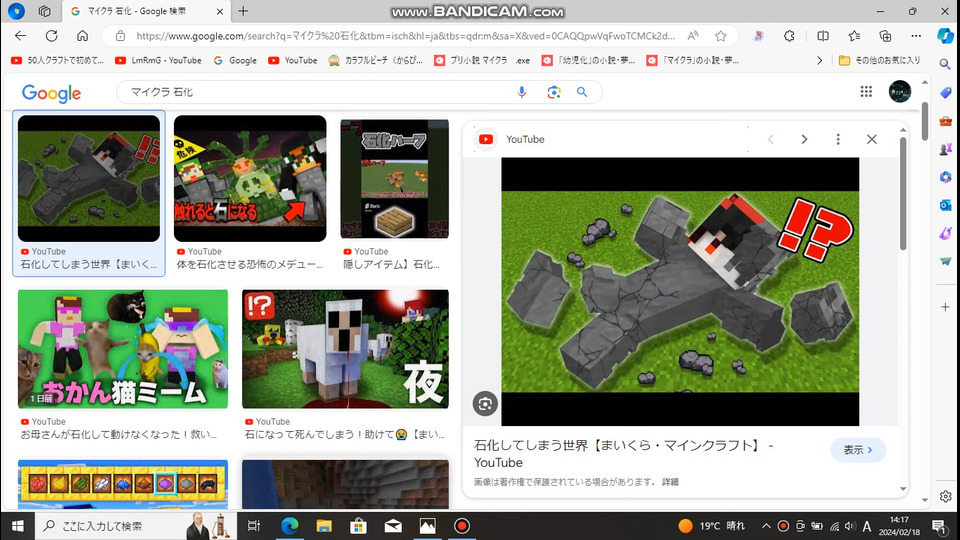The height and width of the screenshot is (540, 960).
Task: Open the Bandicam record taskbar icon
Action: pyautogui.click(x=462, y=526)
